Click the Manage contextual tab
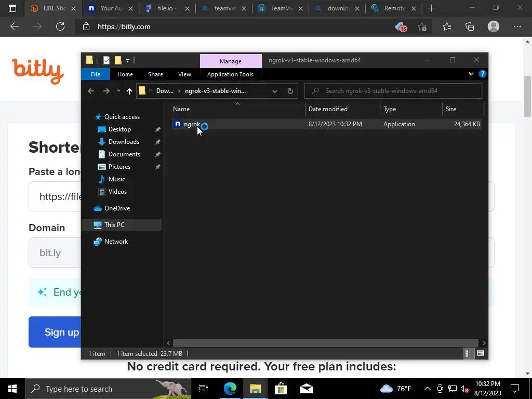This screenshot has width=532, height=399. click(231, 61)
